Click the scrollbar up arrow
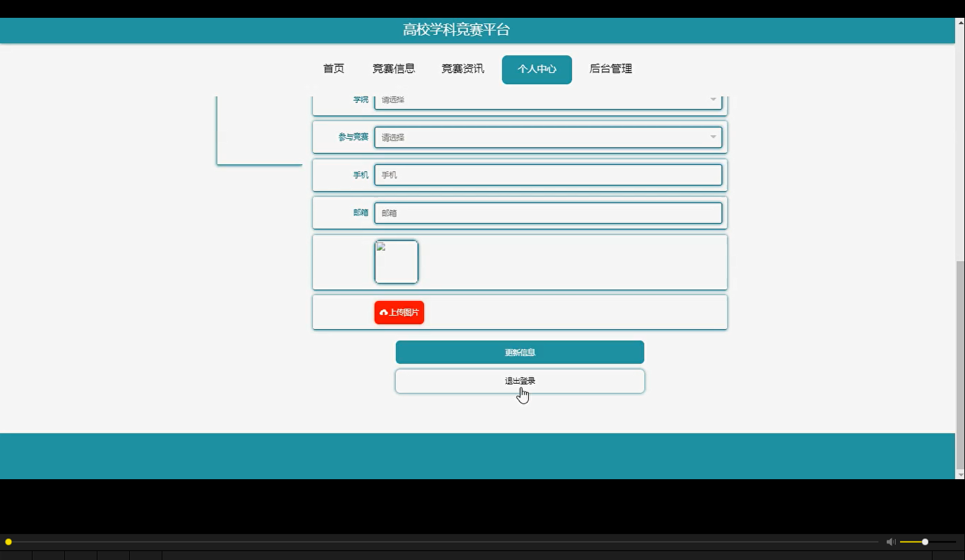This screenshot has height=560, width=965. point(959,22)
